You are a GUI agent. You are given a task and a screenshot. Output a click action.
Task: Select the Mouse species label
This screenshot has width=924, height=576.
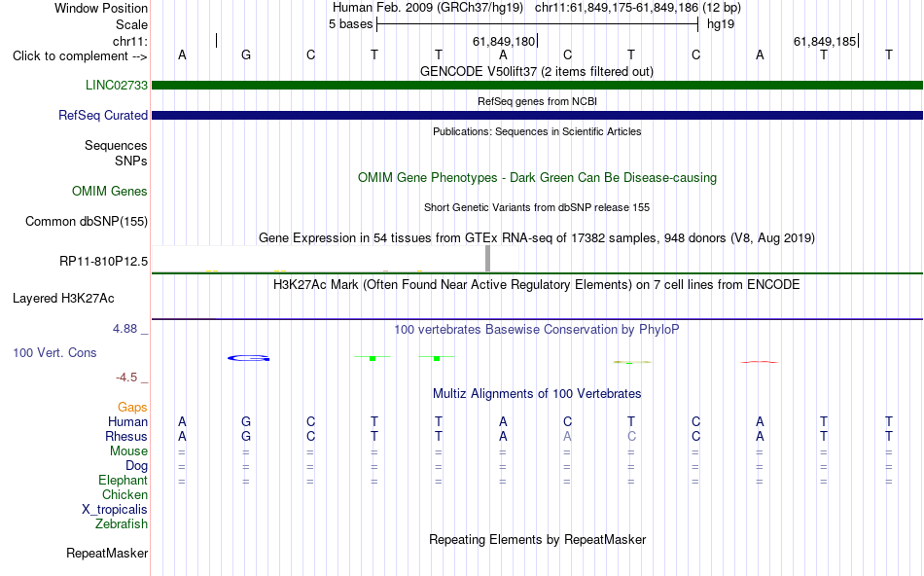tap(128, 451)
